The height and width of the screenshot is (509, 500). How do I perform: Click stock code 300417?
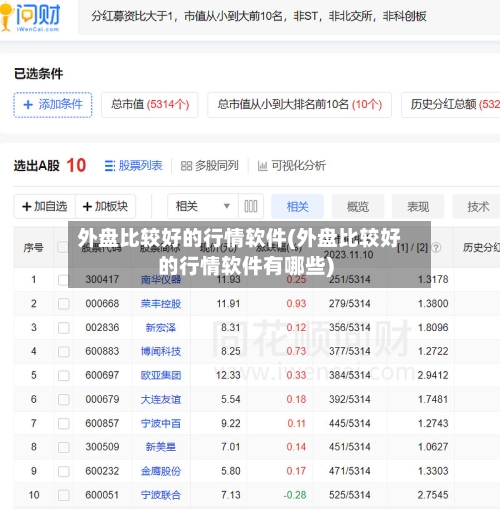102,279
